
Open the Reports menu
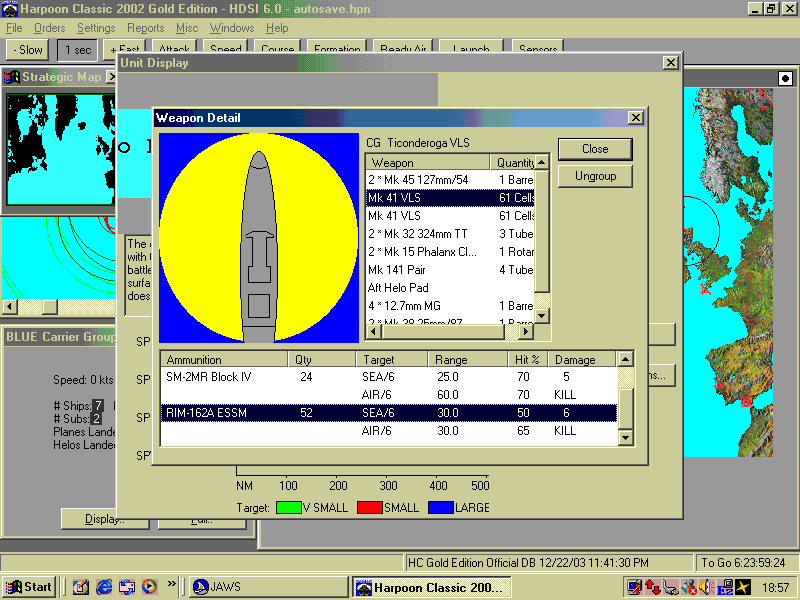[x=145, y=28]
